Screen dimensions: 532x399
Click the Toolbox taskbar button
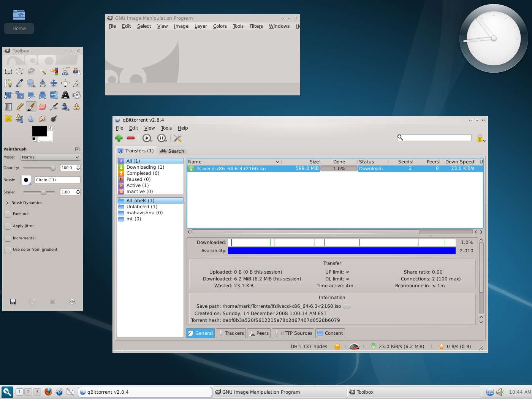point(414,392)
